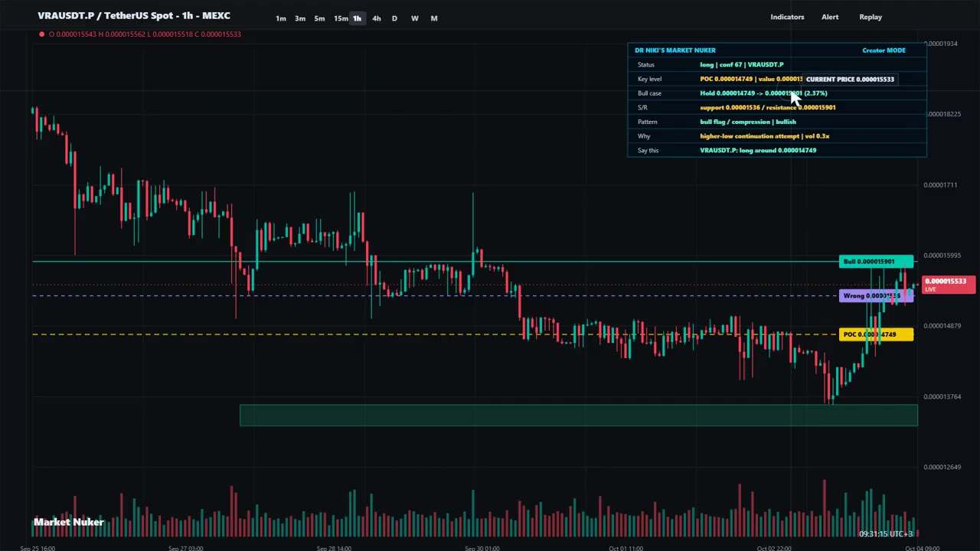The height and width of the screenshot is (551, 980).
Task: Select the 15m timeframe
Action: (341, 18)
